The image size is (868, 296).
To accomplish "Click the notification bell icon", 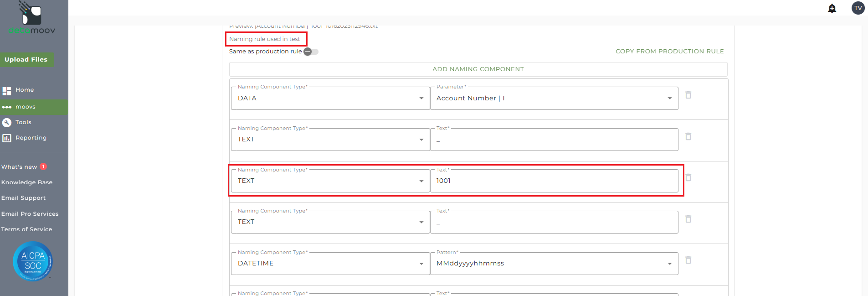I will click(x=832, y=8).
